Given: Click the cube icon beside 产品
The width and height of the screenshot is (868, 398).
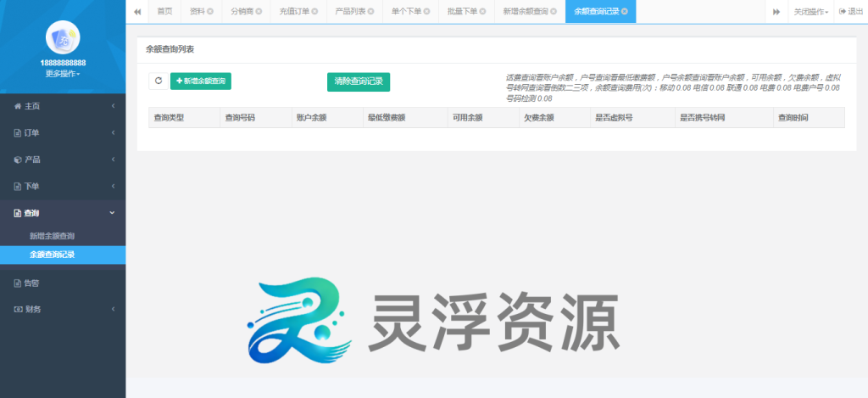Looking at the screenshot, I should coord(17,160).
